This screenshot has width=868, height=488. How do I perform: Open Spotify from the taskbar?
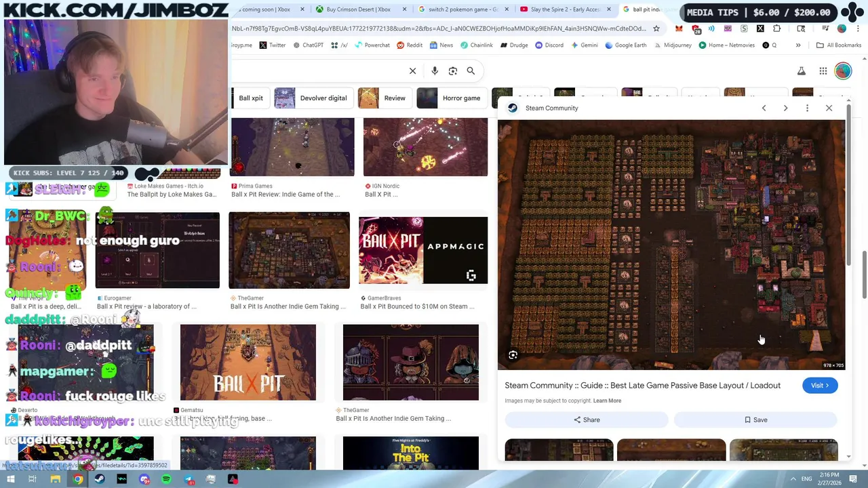[166, 479]
